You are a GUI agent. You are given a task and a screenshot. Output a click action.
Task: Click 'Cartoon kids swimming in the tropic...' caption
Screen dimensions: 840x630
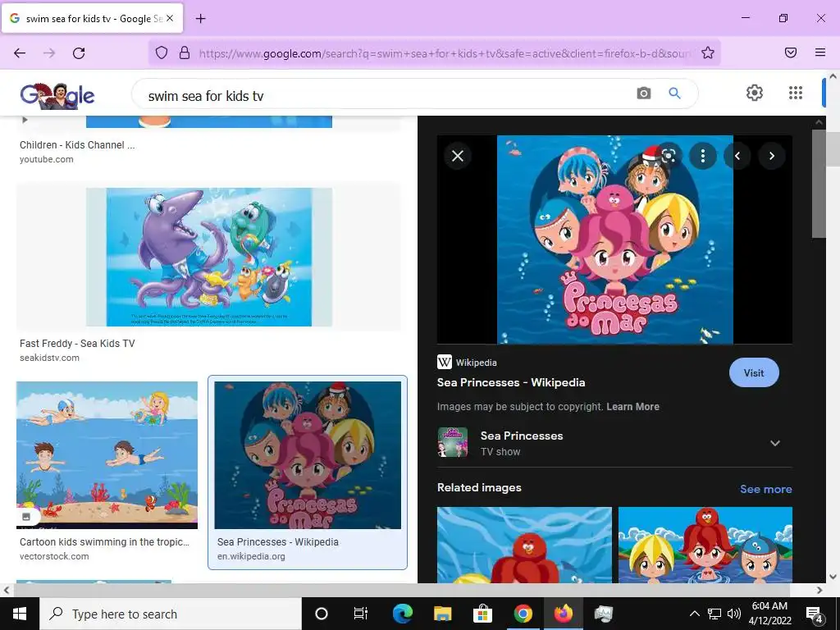coord(104,541)
